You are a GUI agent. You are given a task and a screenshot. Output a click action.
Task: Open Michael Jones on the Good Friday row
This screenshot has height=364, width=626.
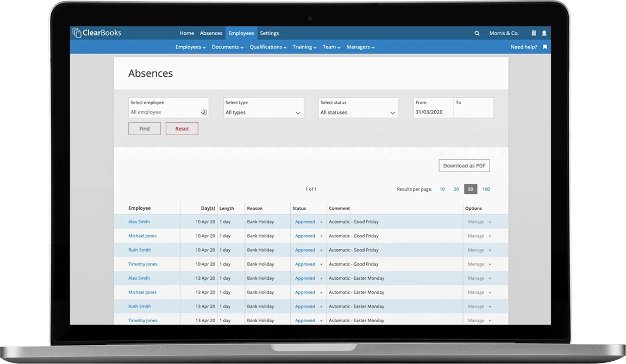pos(142,236)
